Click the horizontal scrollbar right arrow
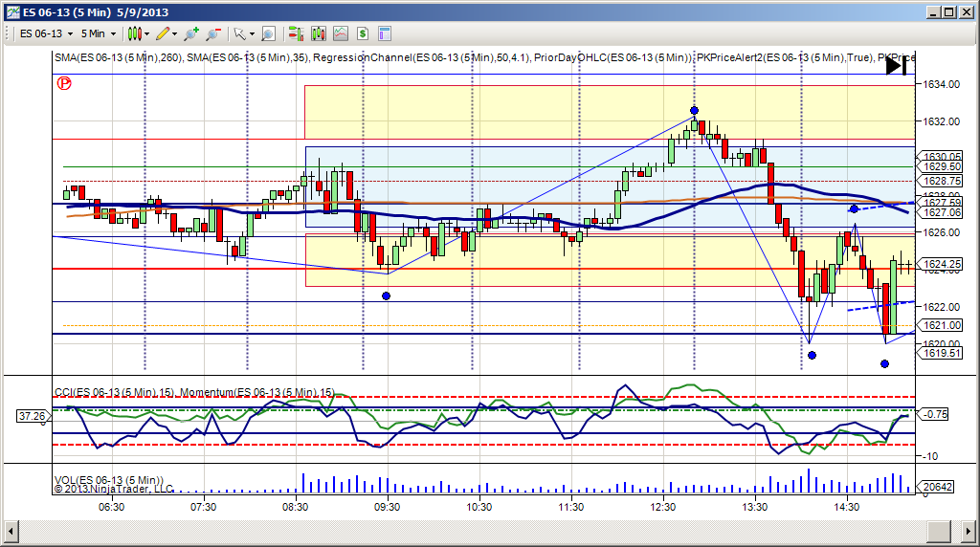 [x=967, y=532]
